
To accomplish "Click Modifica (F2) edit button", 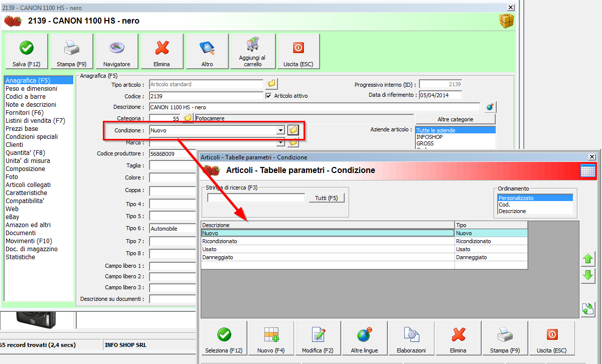I will click(x=318, y=338).
